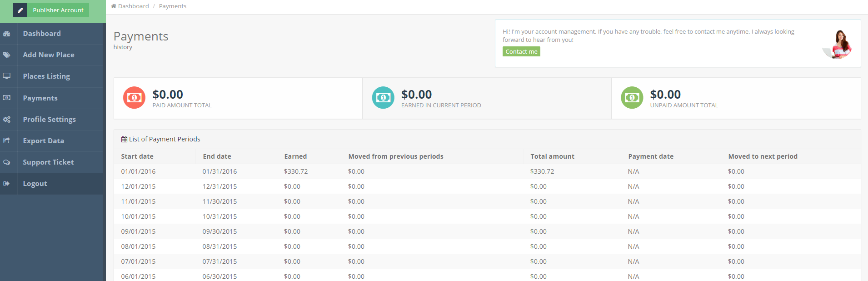Click the account manager's photo
868x281 pixels.
coord(839,44)
